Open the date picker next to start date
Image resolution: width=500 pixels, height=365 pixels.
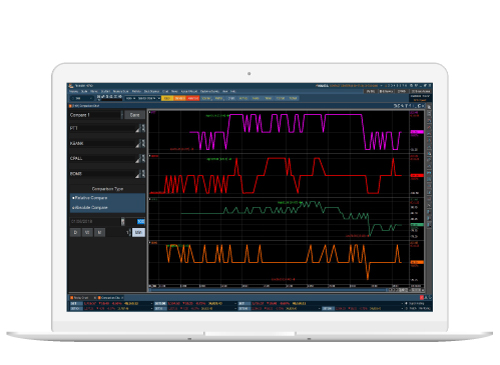pos(123,222)
